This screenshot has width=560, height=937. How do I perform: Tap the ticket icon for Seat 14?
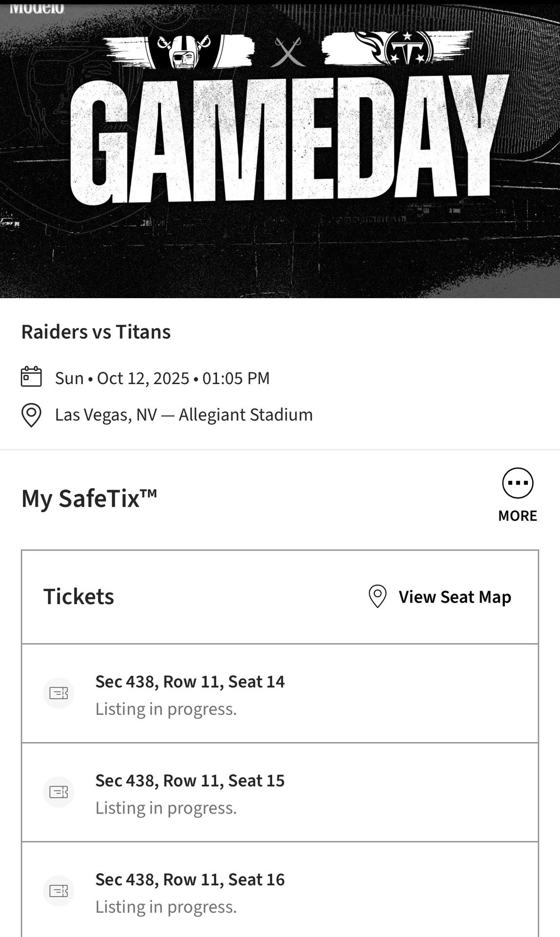point(59,693)
